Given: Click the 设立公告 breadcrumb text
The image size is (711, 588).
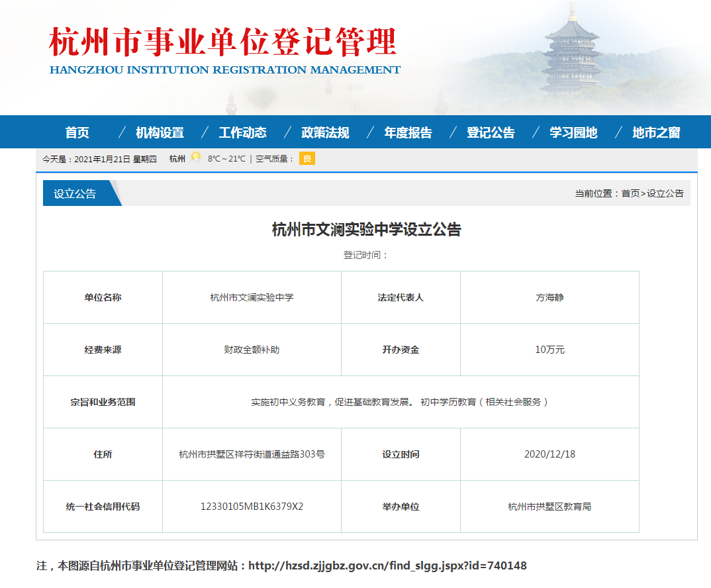Looking at the screenshot, I should click(x=665, y=193).
